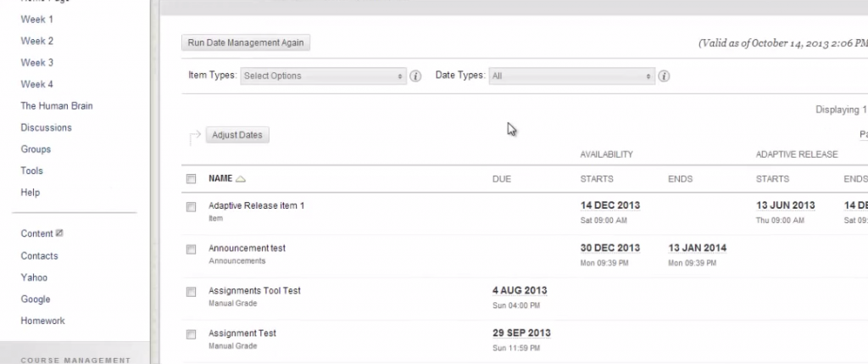Click the Assignments Tool Test name

[x=254, y=291]
